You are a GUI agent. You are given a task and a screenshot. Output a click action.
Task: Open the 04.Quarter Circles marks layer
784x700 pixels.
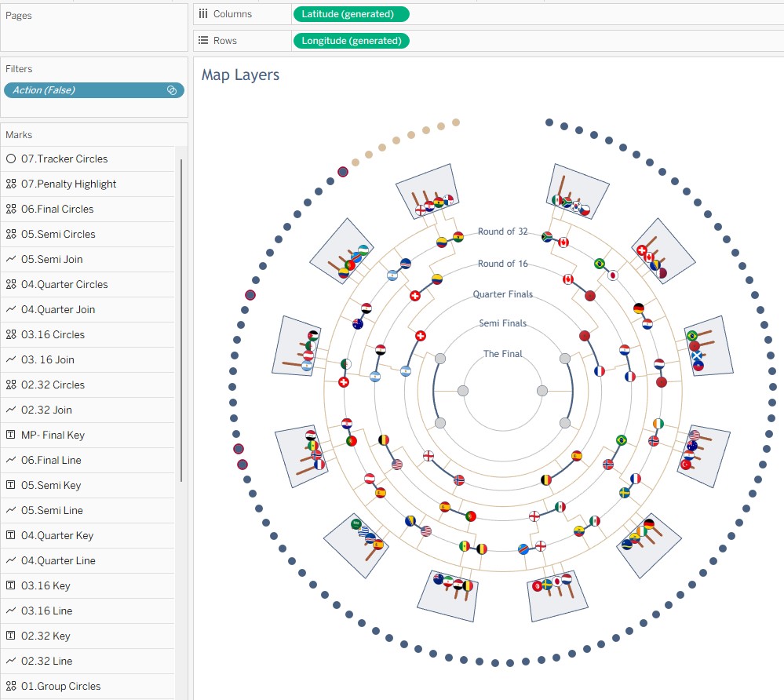point(87,285)
